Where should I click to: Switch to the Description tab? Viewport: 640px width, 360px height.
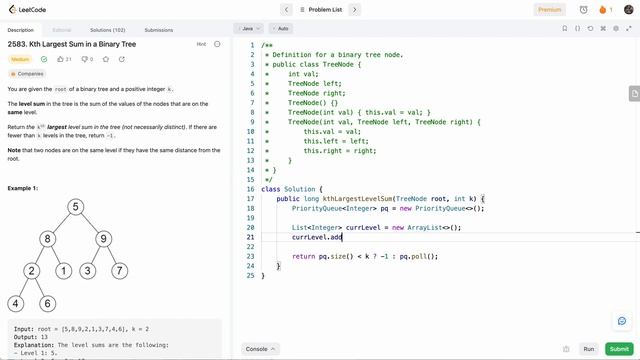pyautogui.click(x=20, y=30)
